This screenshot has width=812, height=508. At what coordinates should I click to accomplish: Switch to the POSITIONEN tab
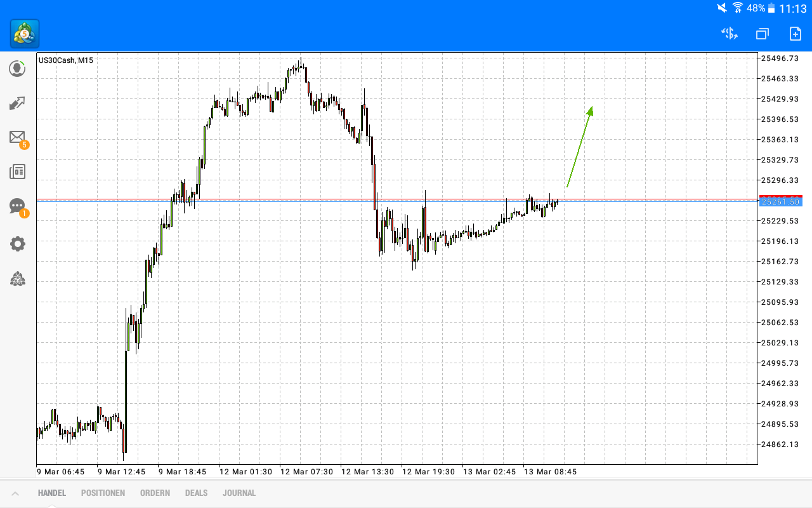103,493
